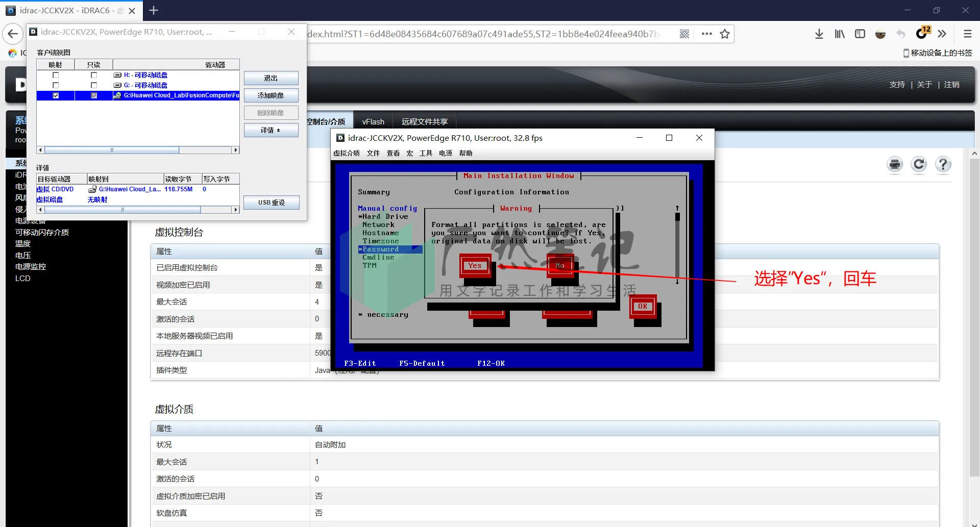This screenshot has width=980, height=527.
Task: Click the extension icon with badge 12
Action: (x=923, y=33)
